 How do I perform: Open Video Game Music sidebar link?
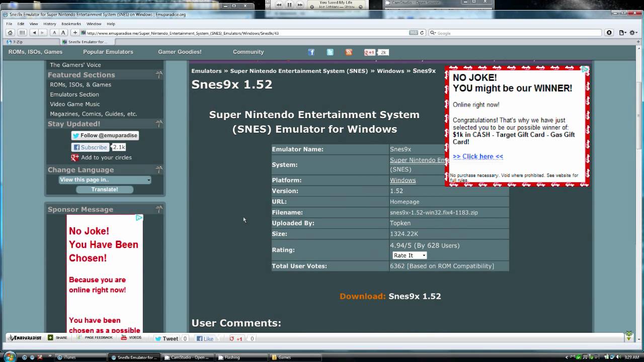tap(75, 104)
